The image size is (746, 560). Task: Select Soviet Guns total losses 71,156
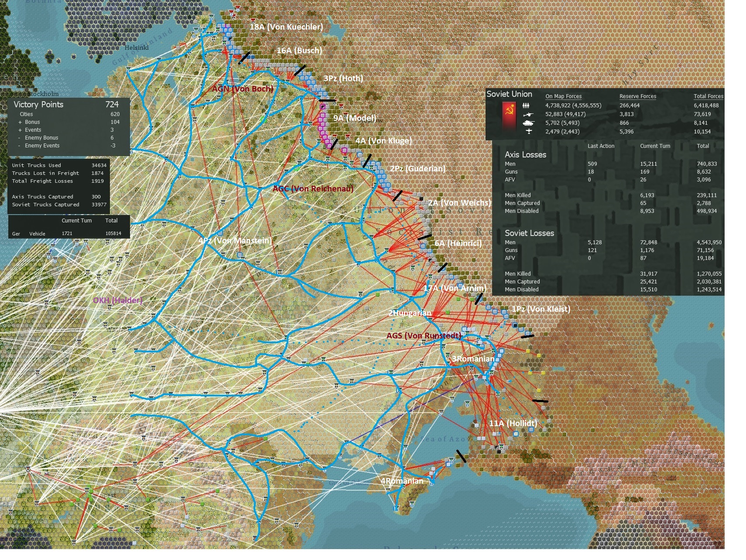705,250
